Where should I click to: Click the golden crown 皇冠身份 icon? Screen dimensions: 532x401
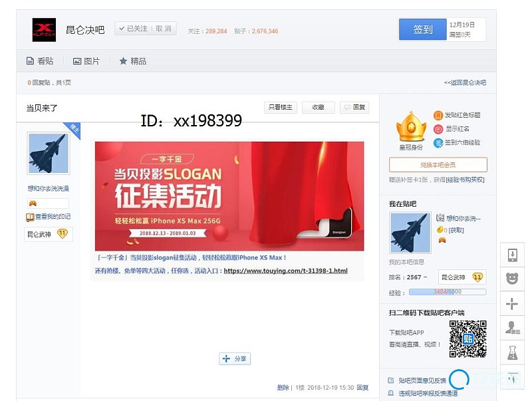[x=411, y=127]
